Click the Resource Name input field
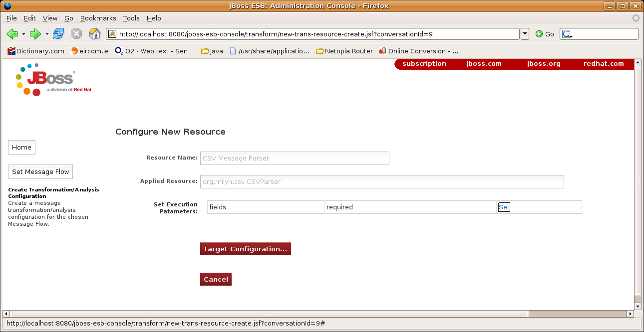Image resolution: width=644 pixels, height=332 pixels. (294, 158)
